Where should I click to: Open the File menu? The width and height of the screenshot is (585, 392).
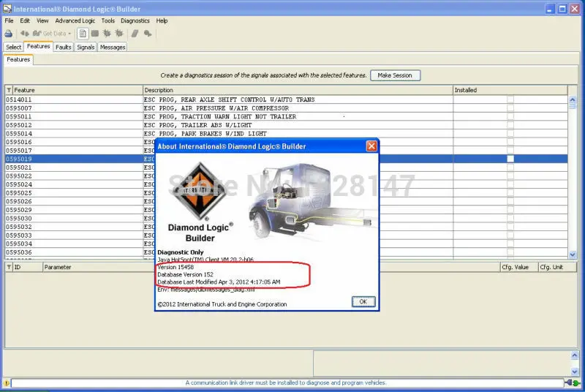pyautogui.click(x=9, y=21)
